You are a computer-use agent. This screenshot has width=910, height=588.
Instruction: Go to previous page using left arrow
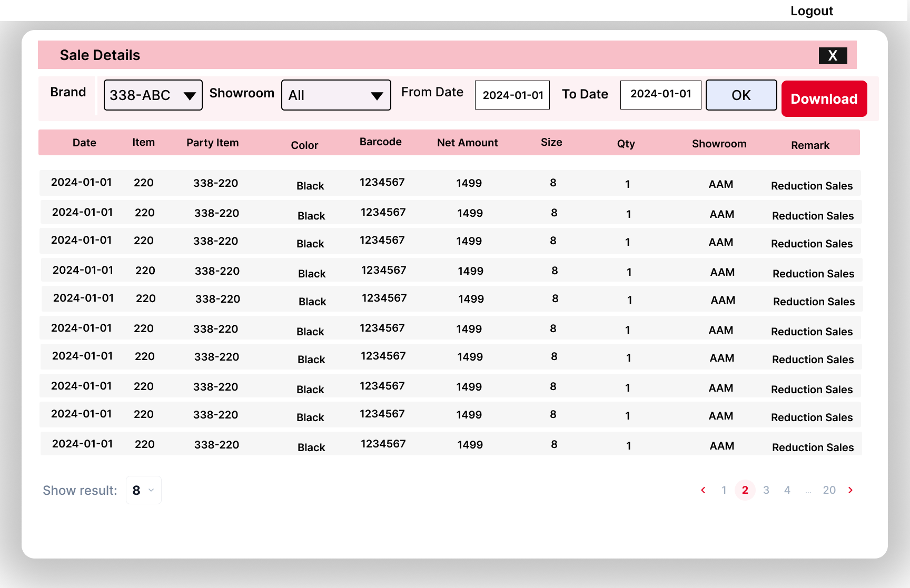703,490
